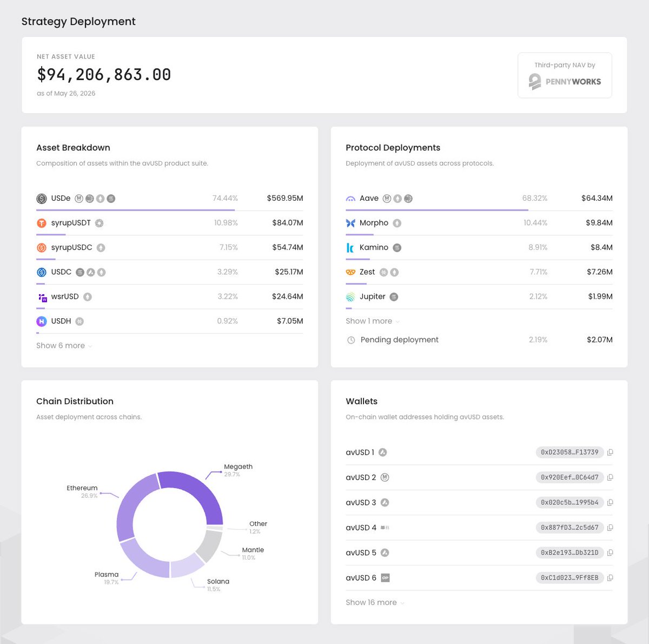Click the Jupiter protocol icon
The image size is (649, 644).
[350, 297]
